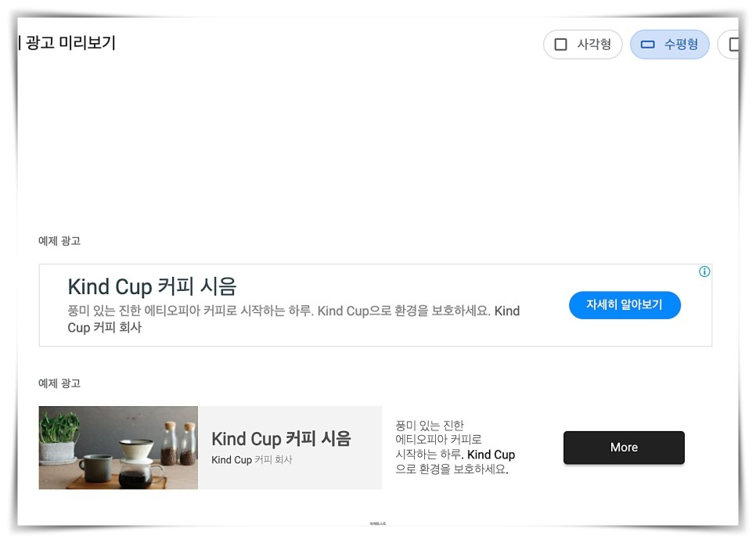Click the square icon in 사각형 chip
This screenshot has width=756, height=543.
coord(560,45)
